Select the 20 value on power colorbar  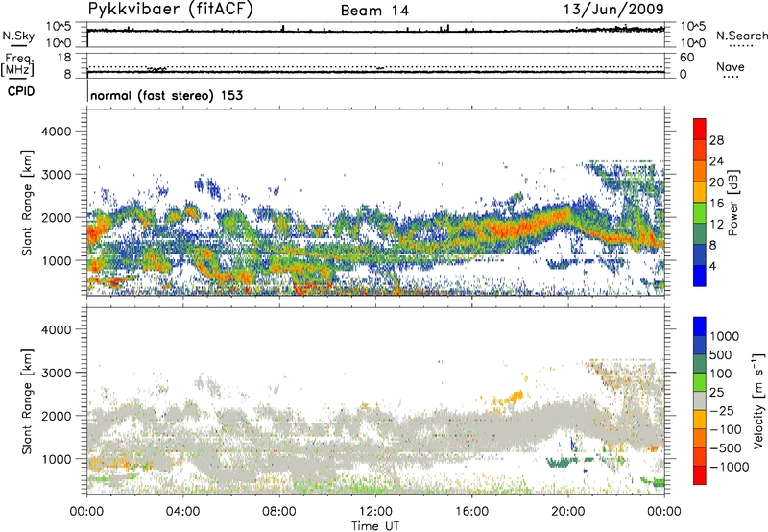tap(716, 182)
